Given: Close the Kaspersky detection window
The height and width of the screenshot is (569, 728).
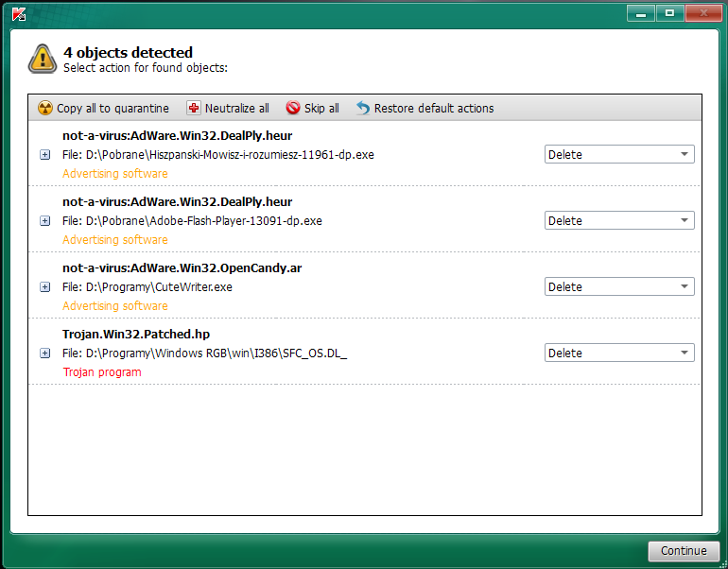Looking at the screenshot, I should point(702,13).
